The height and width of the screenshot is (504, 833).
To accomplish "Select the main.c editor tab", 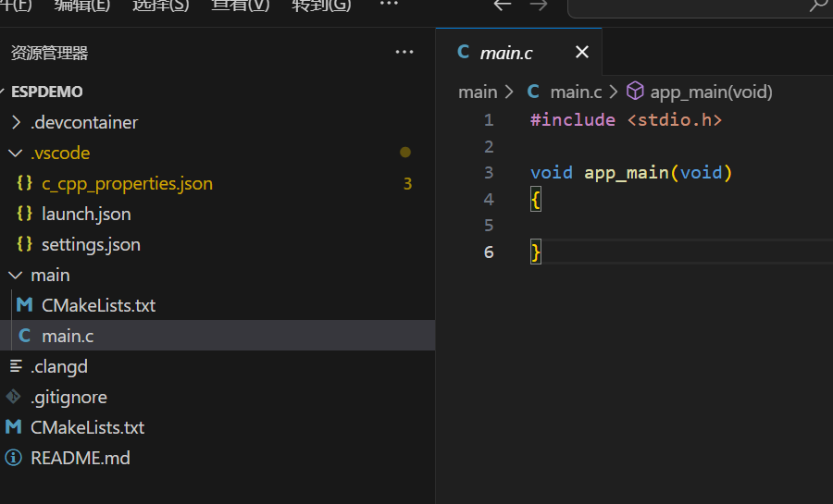I will (505, 53).
